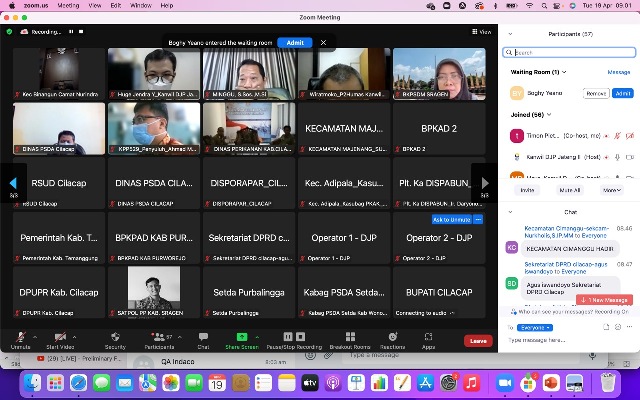Open the Participants panel icon
This screenshot has height=400, width=640.
160,336
